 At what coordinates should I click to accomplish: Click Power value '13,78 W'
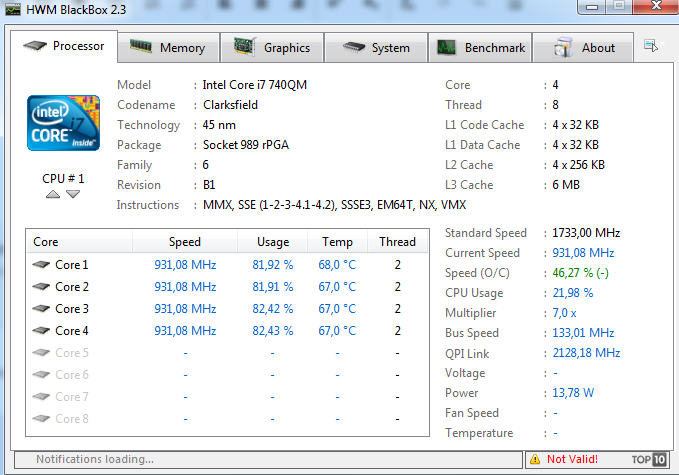(573, 393)
